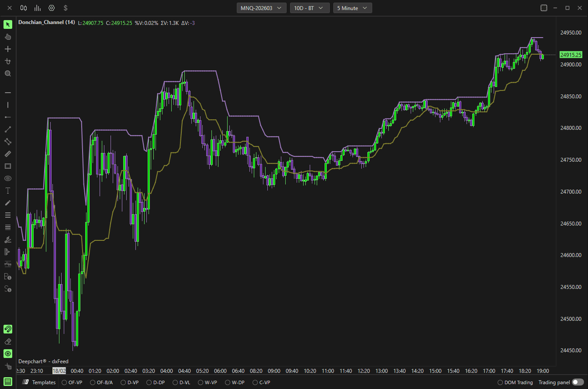Viewport: 588px width, 389px height.
Task: Open the MNQ-202603 symbol dropdown
Action: [x=262, y=8]
